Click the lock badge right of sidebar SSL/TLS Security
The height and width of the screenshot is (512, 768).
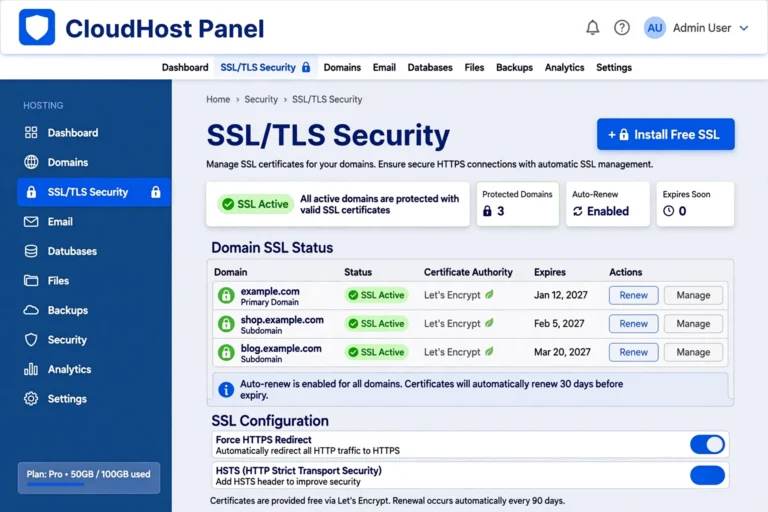coord(156,192)
